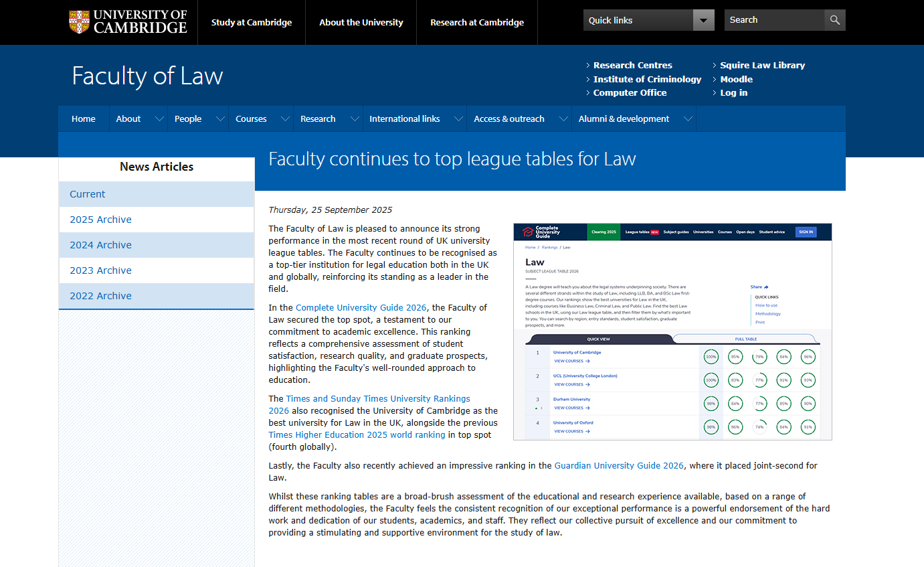This screenshot has width=924, height=567.
Task: Open the 2024 Archive news list
Action: click(100, 245)
